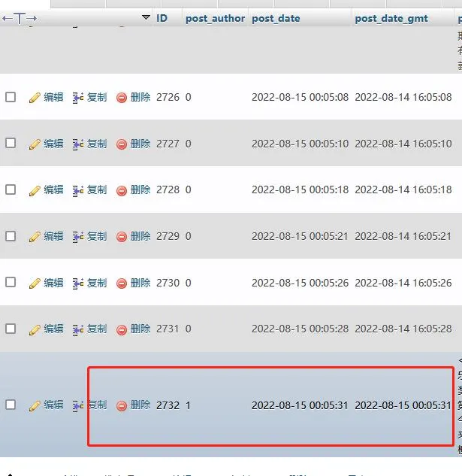The height and width of the screenshot is (476, 462).
Task: Click post_date_gmt 2022-08-15 00:05:31
Action: coord(403,405)
